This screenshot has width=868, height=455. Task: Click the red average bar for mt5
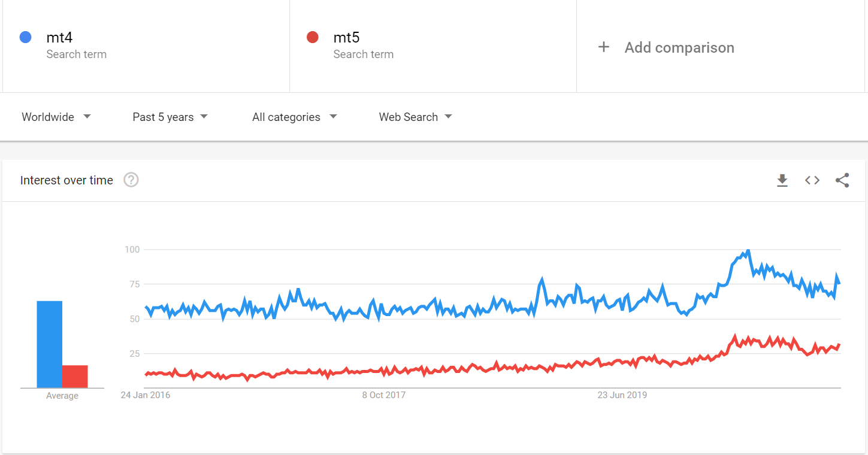pyautogui.click(x=75, y=375)
